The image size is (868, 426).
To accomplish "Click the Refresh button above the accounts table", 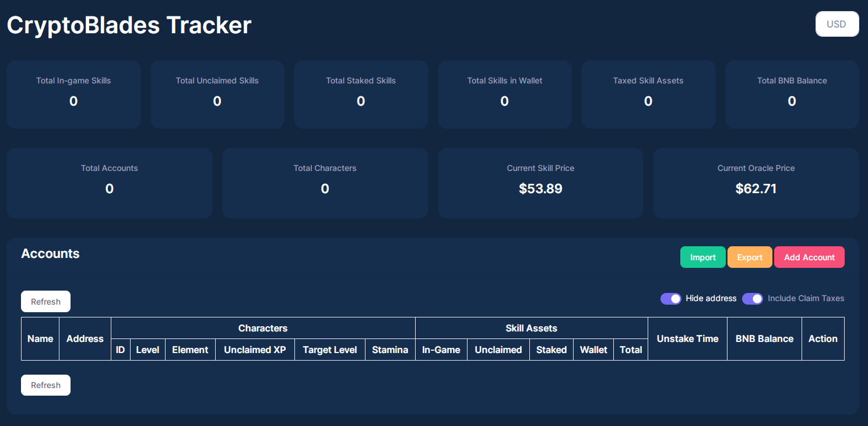I will coord(45,302).
